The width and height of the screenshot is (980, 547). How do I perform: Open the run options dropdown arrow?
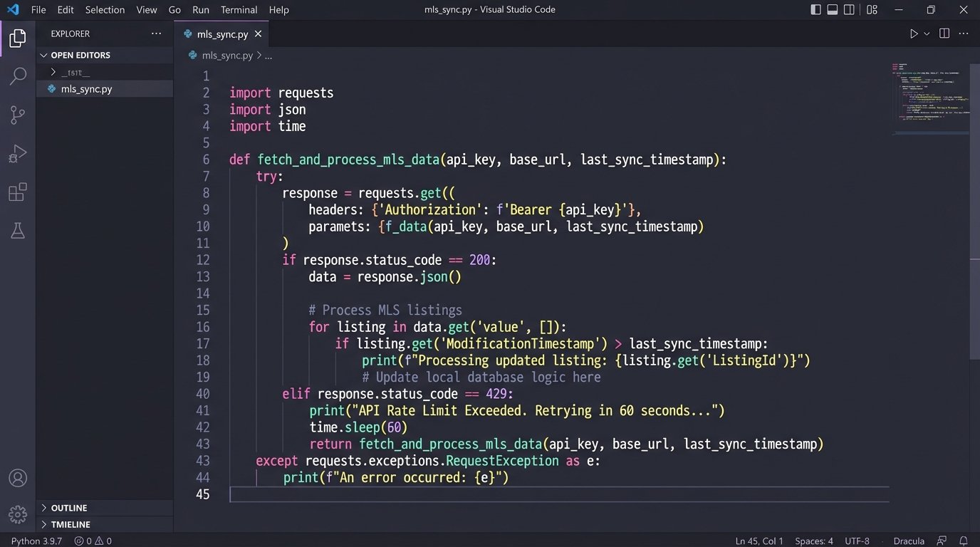pyautogui.click(x=927, y=33)
